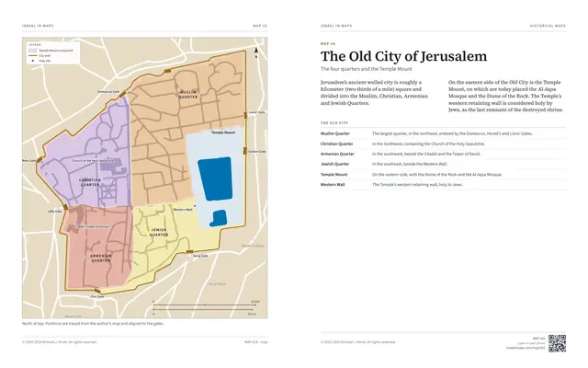Click the Jaffa Gate marker on the wall

coord(65,207)
